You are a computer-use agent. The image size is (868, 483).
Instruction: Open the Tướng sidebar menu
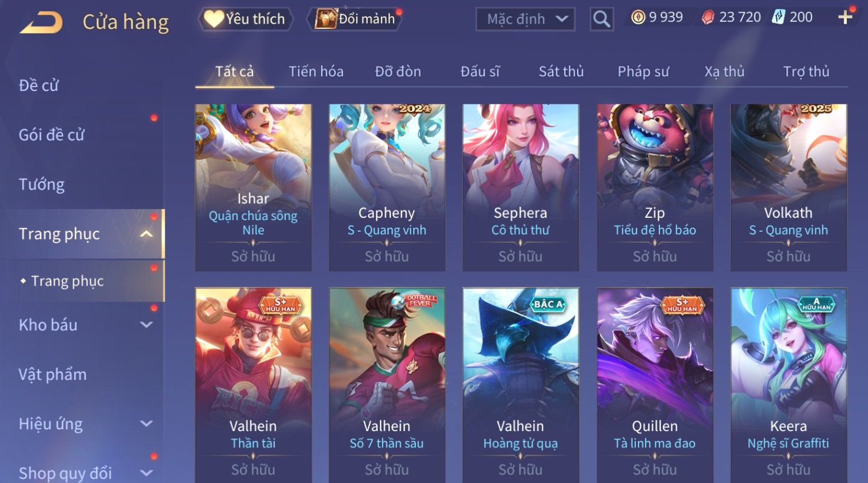[41, 184]
